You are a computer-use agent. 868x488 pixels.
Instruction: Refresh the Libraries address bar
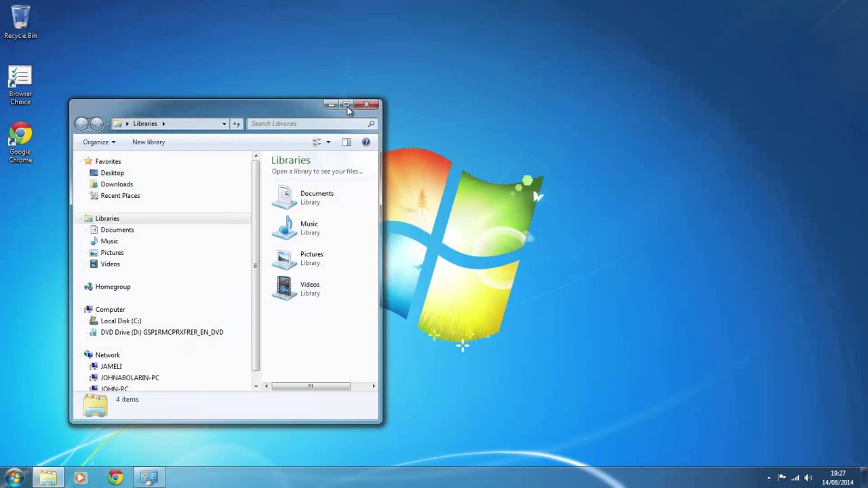237,123
